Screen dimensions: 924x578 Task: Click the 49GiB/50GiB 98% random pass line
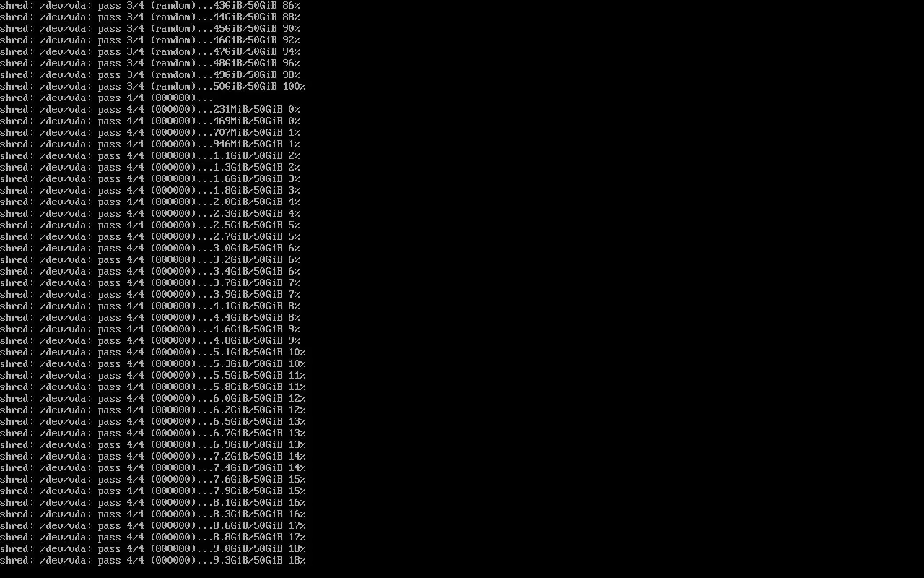(150, 74)
